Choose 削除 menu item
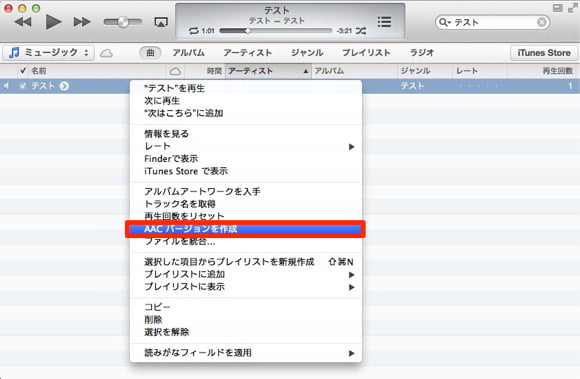 tap(246, 319)
